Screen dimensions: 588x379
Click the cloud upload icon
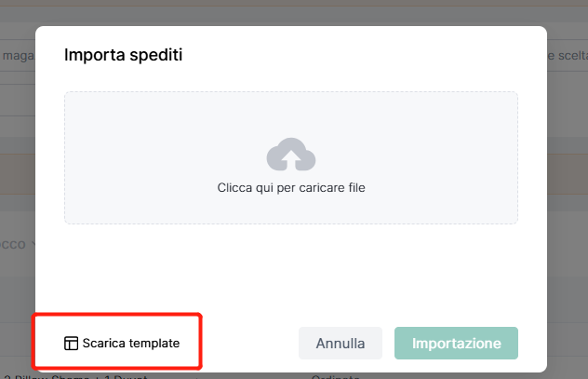coord(291,155)
